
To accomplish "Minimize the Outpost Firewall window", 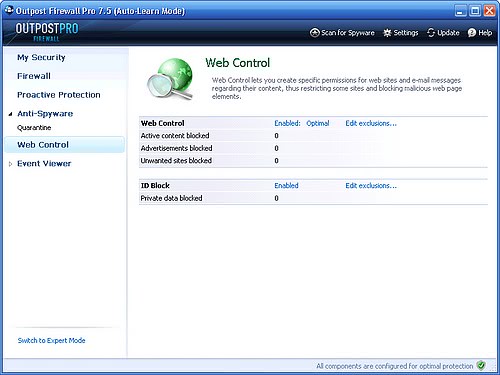I will [x=460, y=11].
